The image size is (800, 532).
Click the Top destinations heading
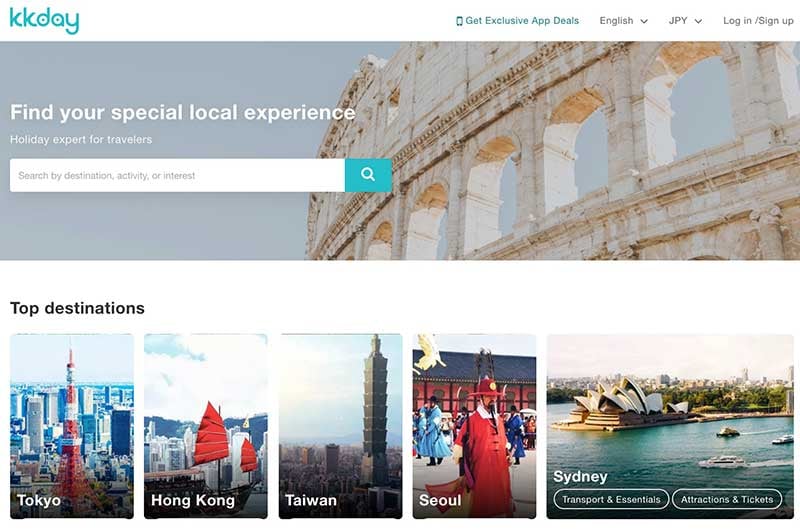click(x=78, y=308)
